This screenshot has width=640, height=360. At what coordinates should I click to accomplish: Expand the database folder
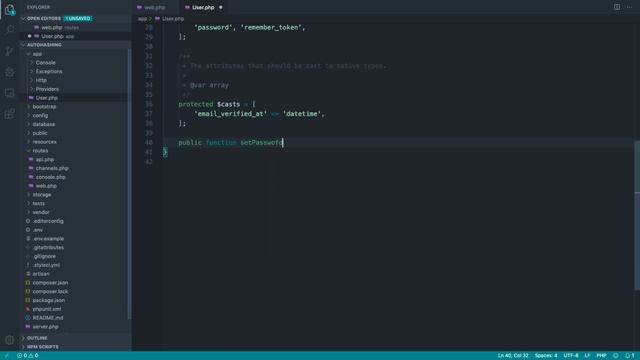pyautogui.click(x=76, y=124)
